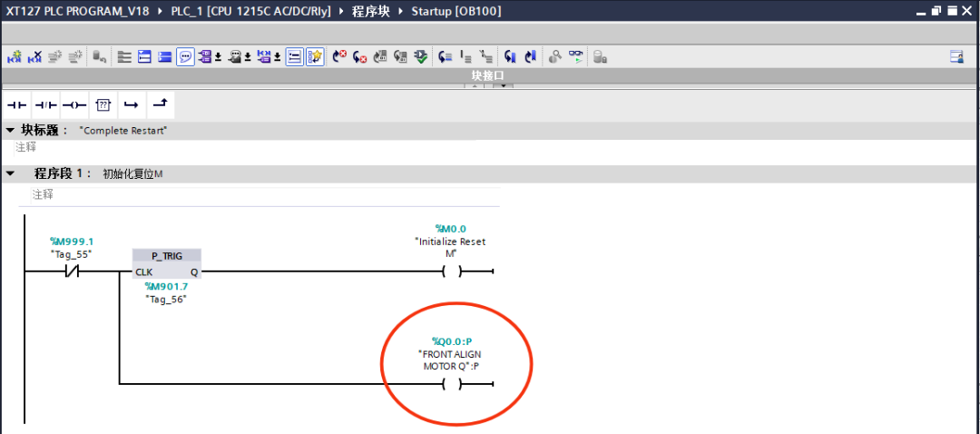Image resolution: width=980 pixels, height=434 pixels.
Task: Collapse Network 1 expander triangle
Action: [9, 173]
